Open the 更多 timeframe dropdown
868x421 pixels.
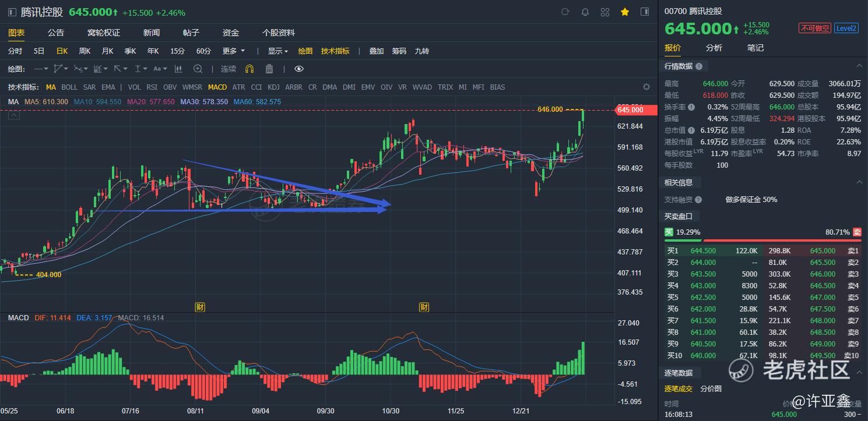pos(234,51)
